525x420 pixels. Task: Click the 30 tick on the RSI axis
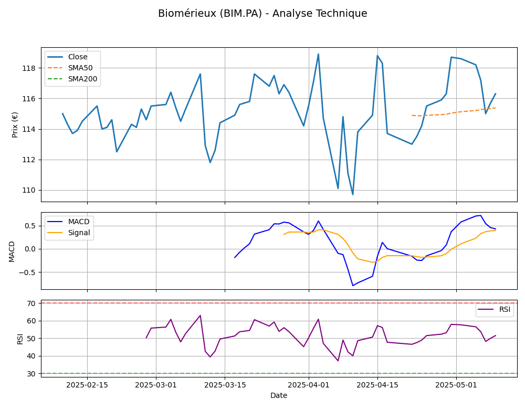tap(31, 373)
